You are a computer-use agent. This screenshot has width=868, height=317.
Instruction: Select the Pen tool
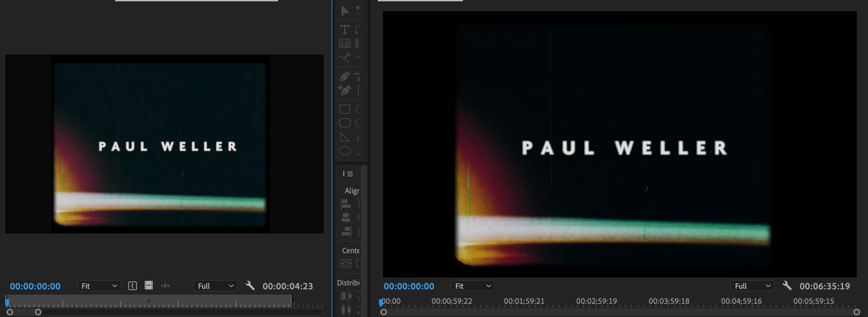(x=345, y=77)
